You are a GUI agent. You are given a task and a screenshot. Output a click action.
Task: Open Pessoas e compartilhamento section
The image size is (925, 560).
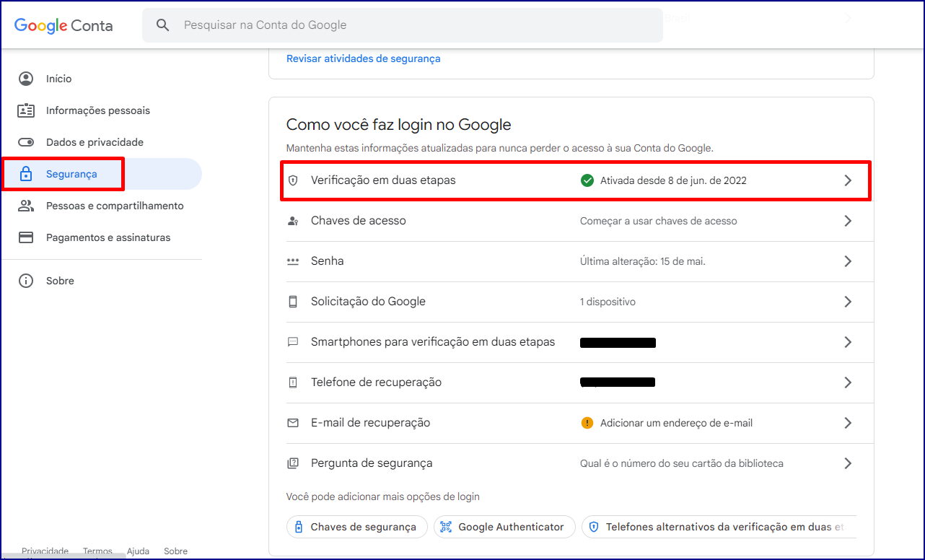101,206
